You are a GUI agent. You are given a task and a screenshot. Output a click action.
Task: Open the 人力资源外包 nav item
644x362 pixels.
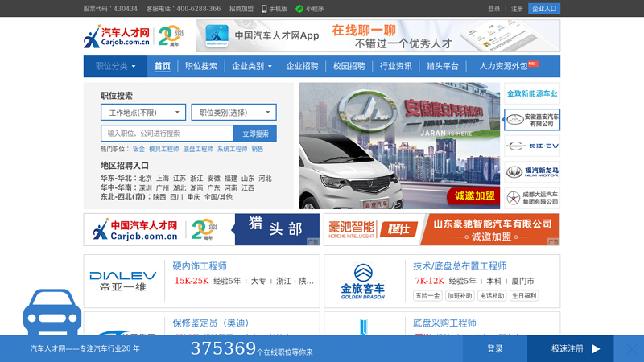[x=504, y=66]
